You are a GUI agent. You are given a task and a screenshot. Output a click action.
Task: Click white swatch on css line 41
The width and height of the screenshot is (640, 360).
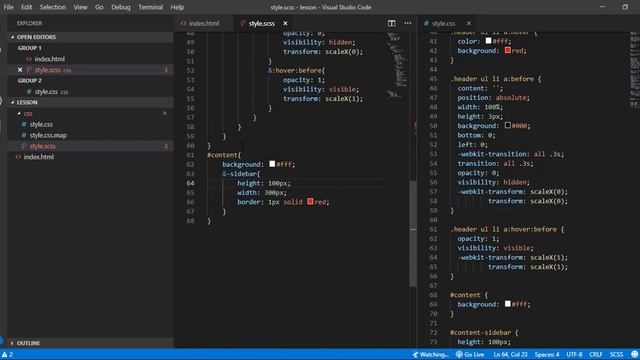[488, 40]
